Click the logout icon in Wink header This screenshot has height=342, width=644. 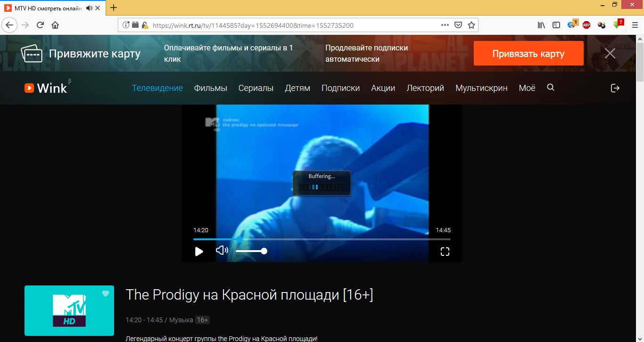pos(615,88)
